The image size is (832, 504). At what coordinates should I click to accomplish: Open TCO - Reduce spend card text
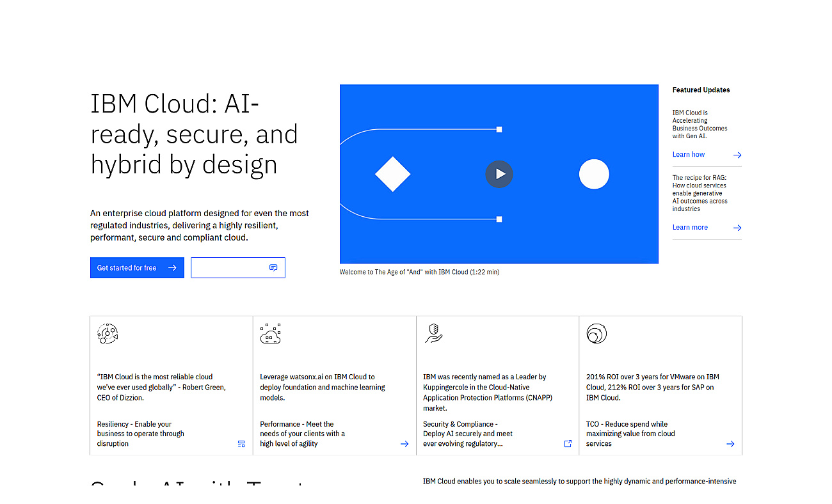(630, 434)
